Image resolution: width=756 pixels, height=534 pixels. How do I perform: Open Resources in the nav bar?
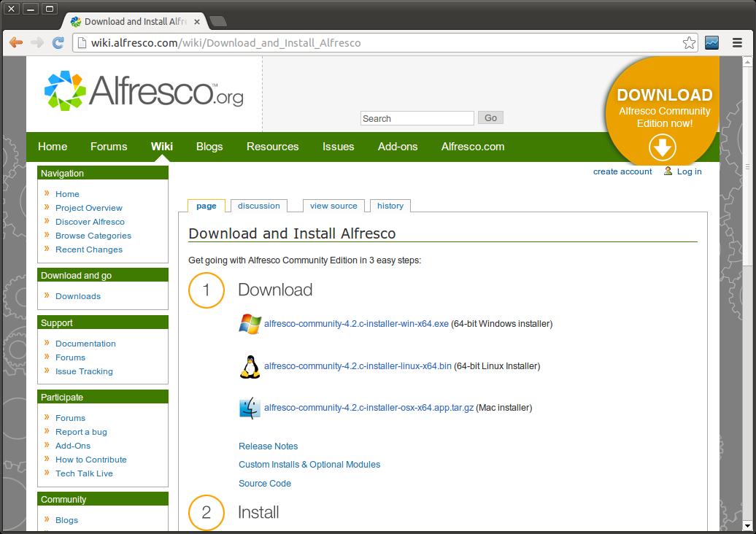[x=272, y=147]
